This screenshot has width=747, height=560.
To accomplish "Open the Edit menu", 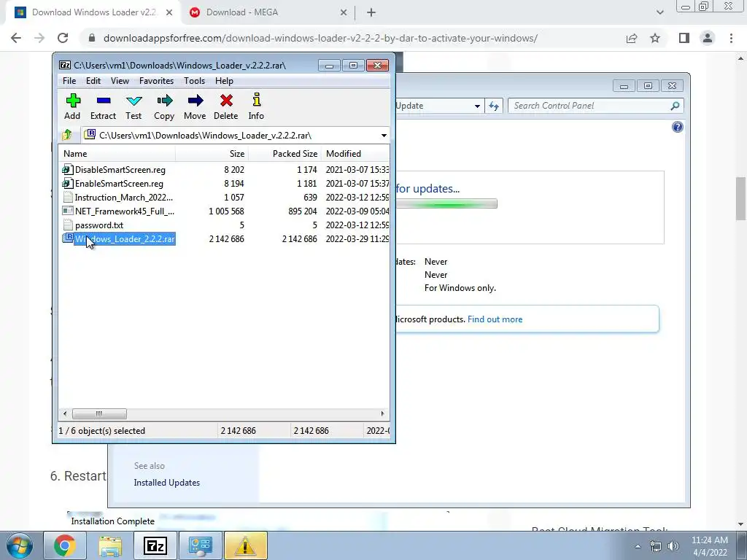I will pyautogui.click(x=93, y=81).
